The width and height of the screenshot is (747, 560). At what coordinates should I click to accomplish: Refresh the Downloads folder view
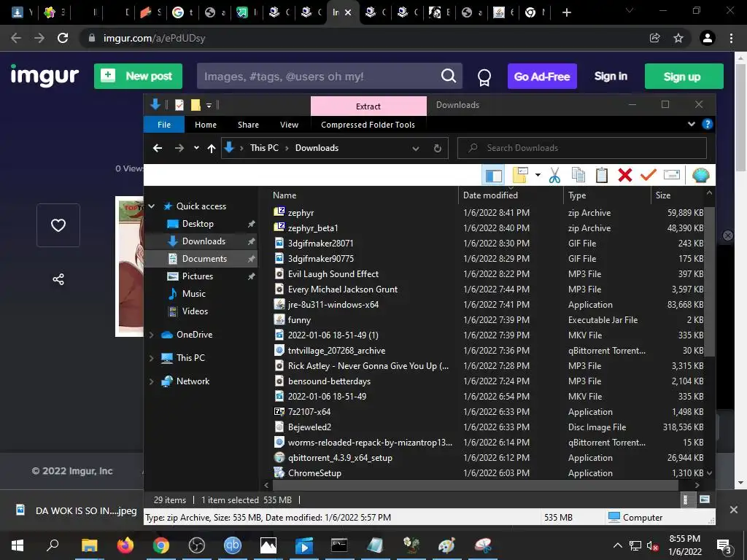click(438, 148)
